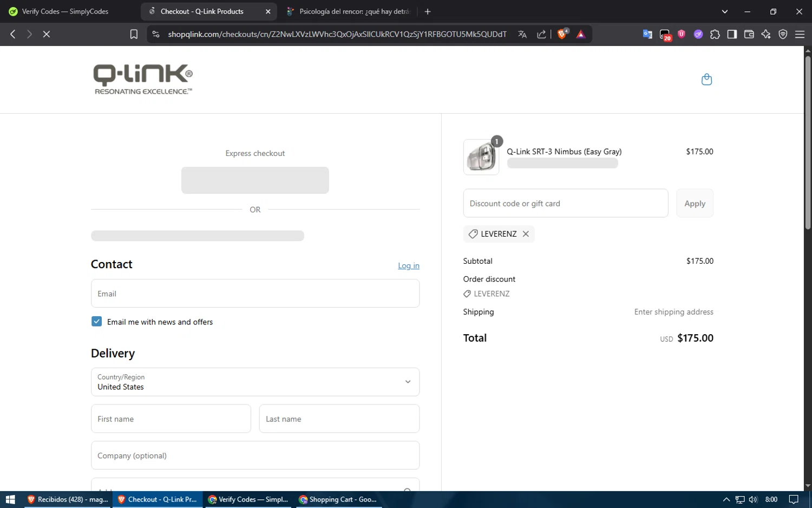
Task: Remove the LEVERENZ discount code tag
Action: point(526,234)
